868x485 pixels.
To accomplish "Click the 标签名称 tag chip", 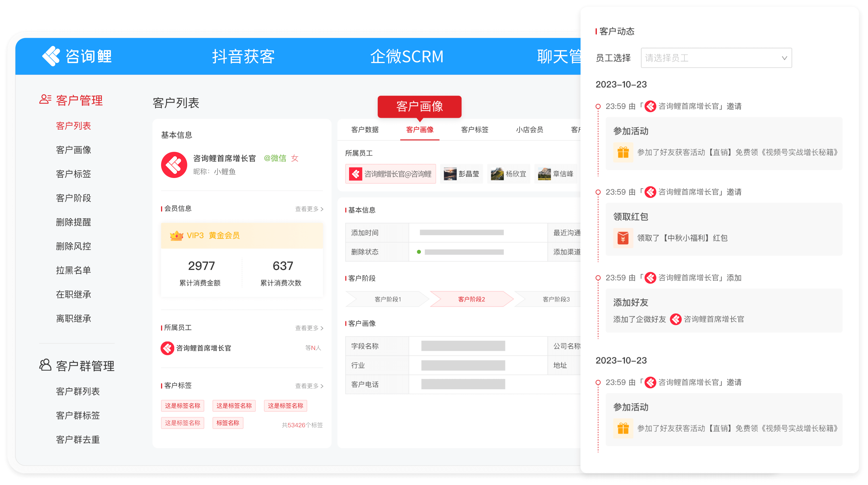I will tap(228, 423).
